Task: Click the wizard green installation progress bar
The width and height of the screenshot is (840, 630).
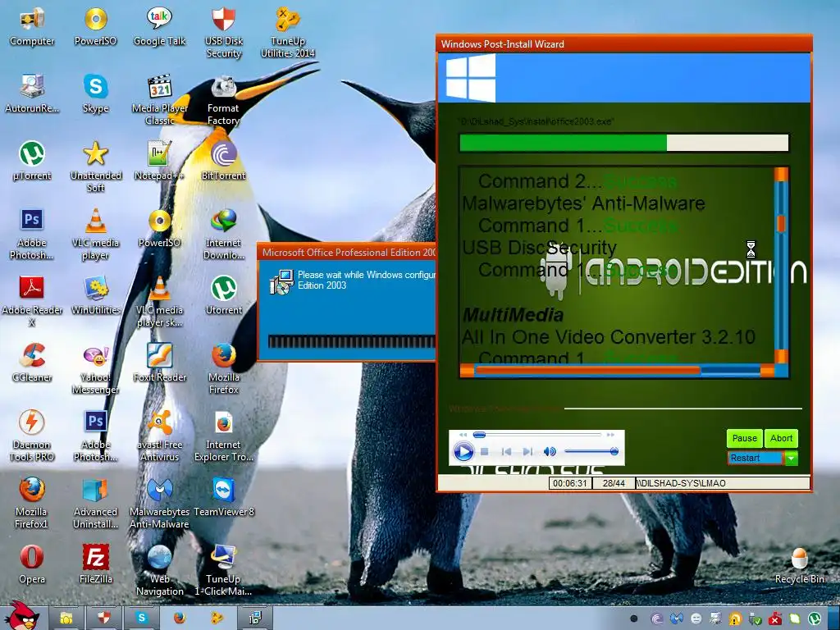Action: click(623, 143)
